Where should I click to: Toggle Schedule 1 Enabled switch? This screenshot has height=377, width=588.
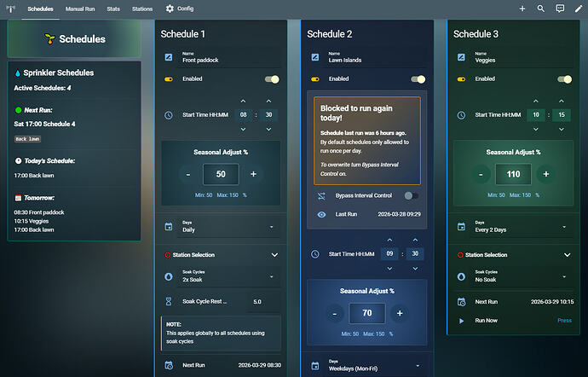(x=272, y=79)
